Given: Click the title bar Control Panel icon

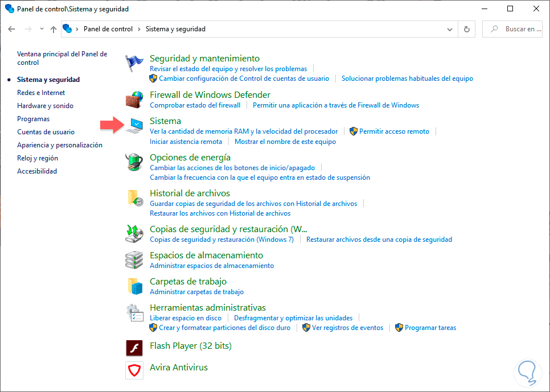Looking at the screenshot, I should (10, 9).
